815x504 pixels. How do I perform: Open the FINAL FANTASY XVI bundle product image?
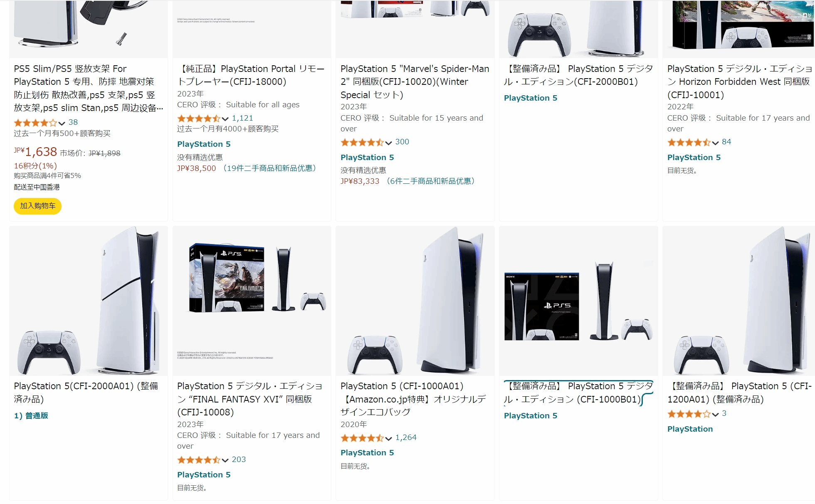tap(252, 301)
